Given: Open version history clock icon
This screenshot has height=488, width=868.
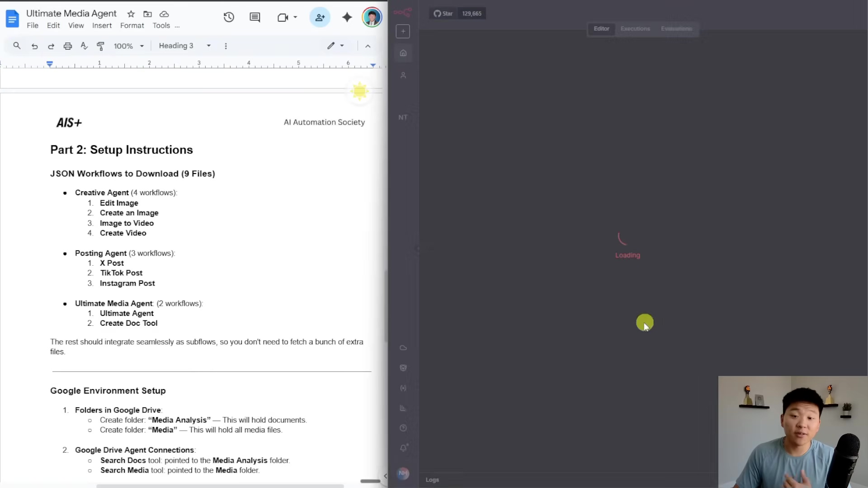Looking at the screenshot, I should (x=229, y=18).
